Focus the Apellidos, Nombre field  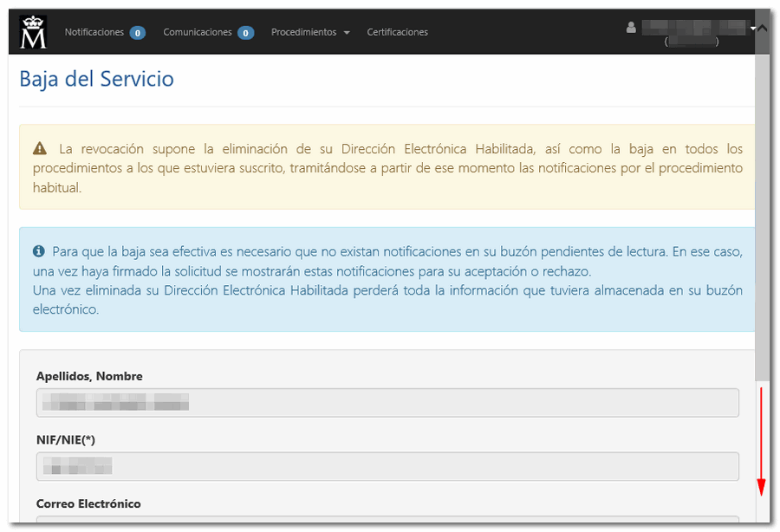point(387,403)
